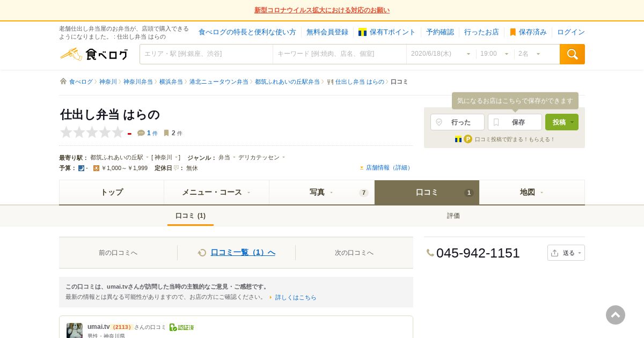Open the Tabelog logo homepage
The image size is (644, 338).
click(x=94, y=54)
